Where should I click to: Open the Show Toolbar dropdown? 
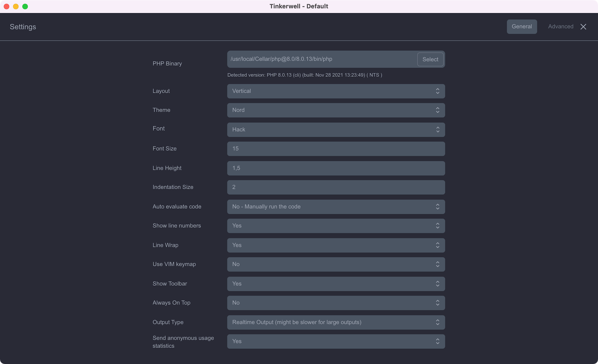pyautogui.click(x=336, y=284)
